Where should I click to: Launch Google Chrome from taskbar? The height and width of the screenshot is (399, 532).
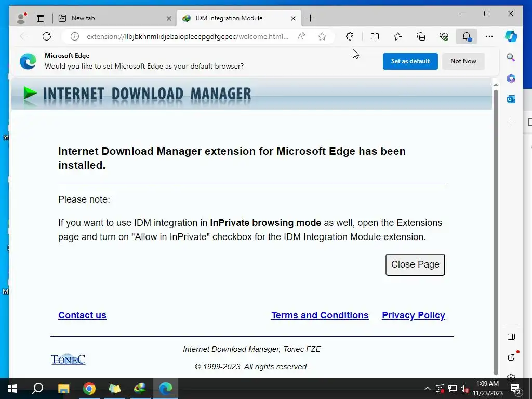pyautogui.click(x=89, y=389)
